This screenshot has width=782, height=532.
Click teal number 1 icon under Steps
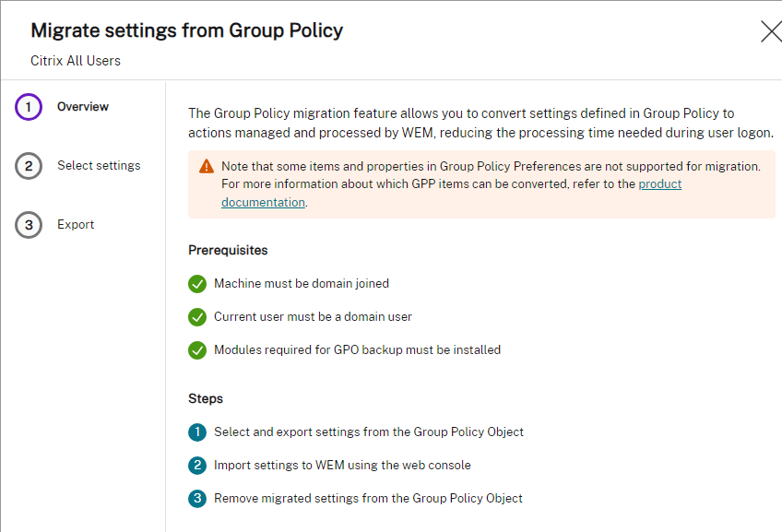point(197,432)
